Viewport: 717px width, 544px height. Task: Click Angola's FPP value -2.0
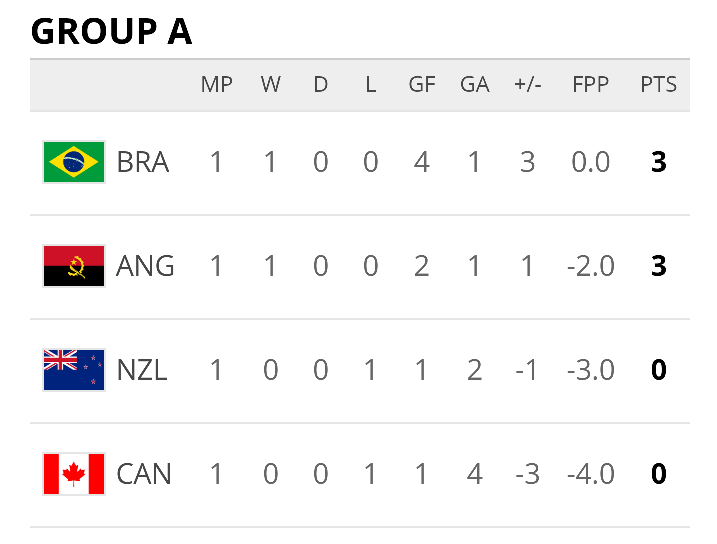click(590, 266)
